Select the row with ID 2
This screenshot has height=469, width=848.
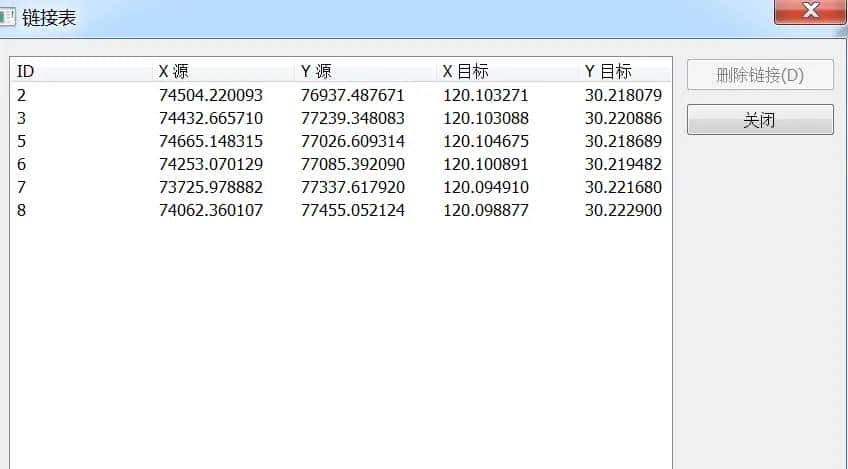click(x=341, y=95)
